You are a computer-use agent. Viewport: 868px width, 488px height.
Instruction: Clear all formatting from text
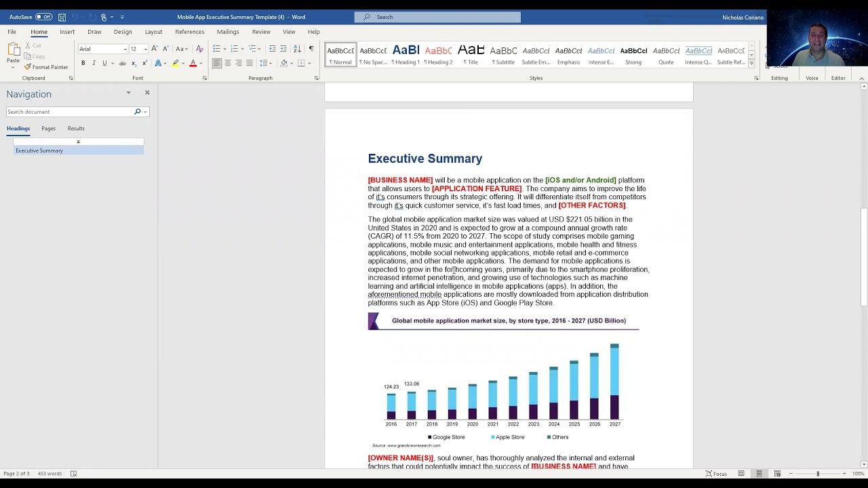tap(199, 49)
